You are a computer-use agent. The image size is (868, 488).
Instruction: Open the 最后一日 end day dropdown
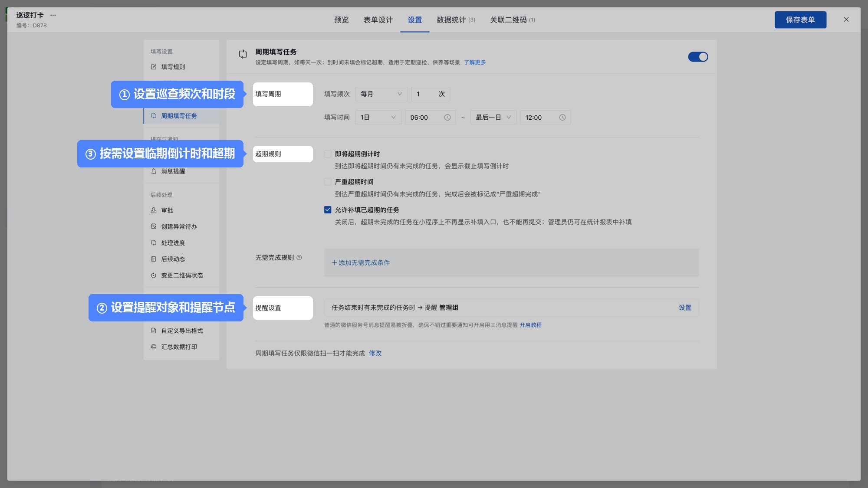pyautogui.click(x=493, y=118)
